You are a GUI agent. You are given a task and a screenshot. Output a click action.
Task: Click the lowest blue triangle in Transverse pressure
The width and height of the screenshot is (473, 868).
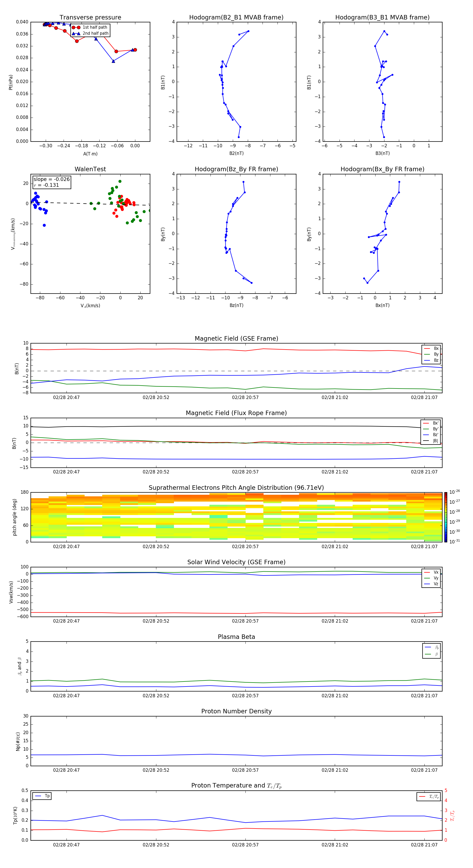tap(114, 61)
